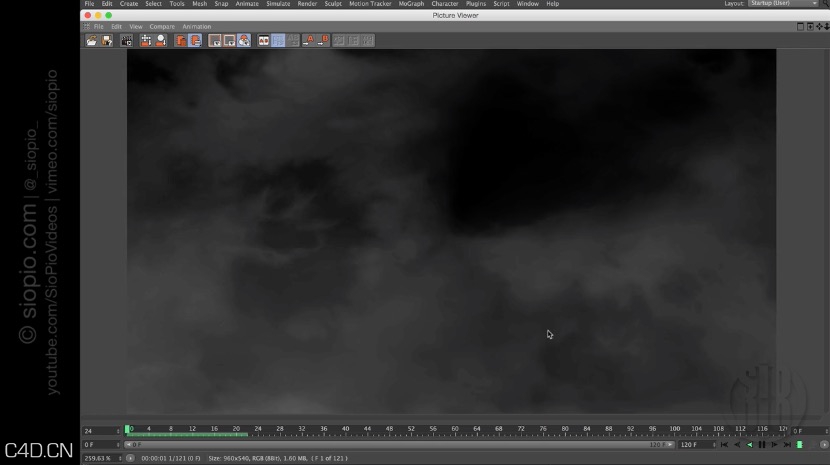Screen dimensions: 830x465
Task: Click the 0 F start frame field
Action: [102, 445]
